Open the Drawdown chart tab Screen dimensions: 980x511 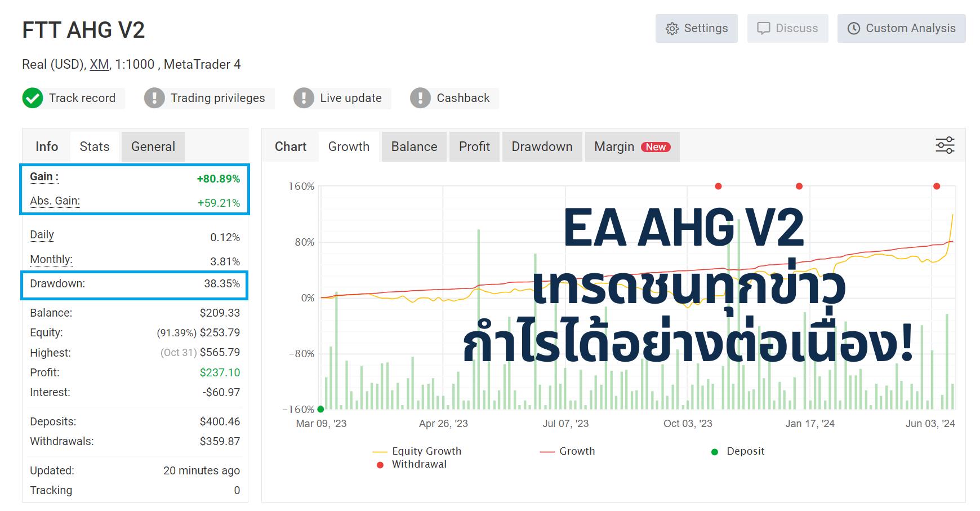(x=542, y=146)
